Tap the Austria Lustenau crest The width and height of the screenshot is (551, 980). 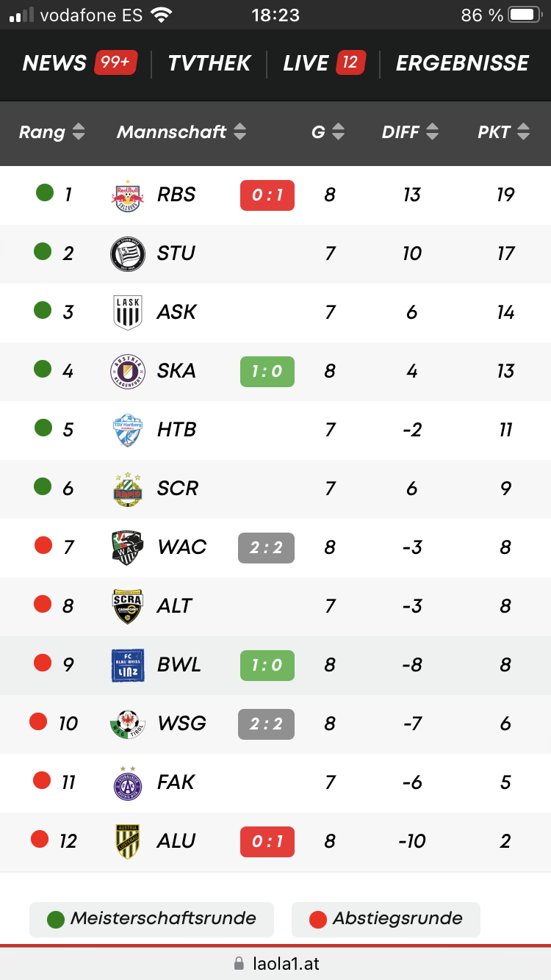[x=127, y=841]
